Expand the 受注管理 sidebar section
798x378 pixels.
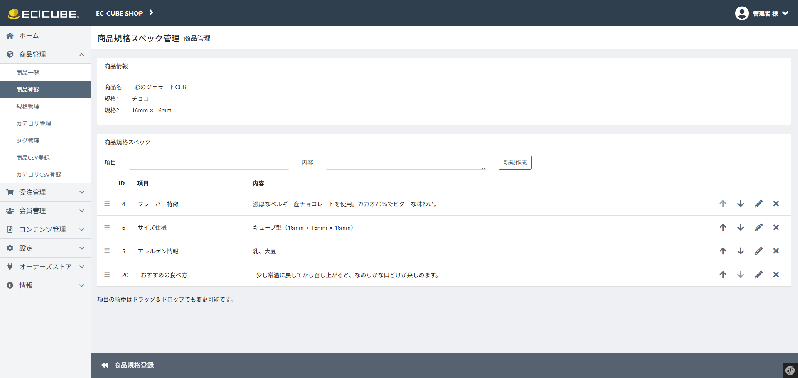click(45, 192)
